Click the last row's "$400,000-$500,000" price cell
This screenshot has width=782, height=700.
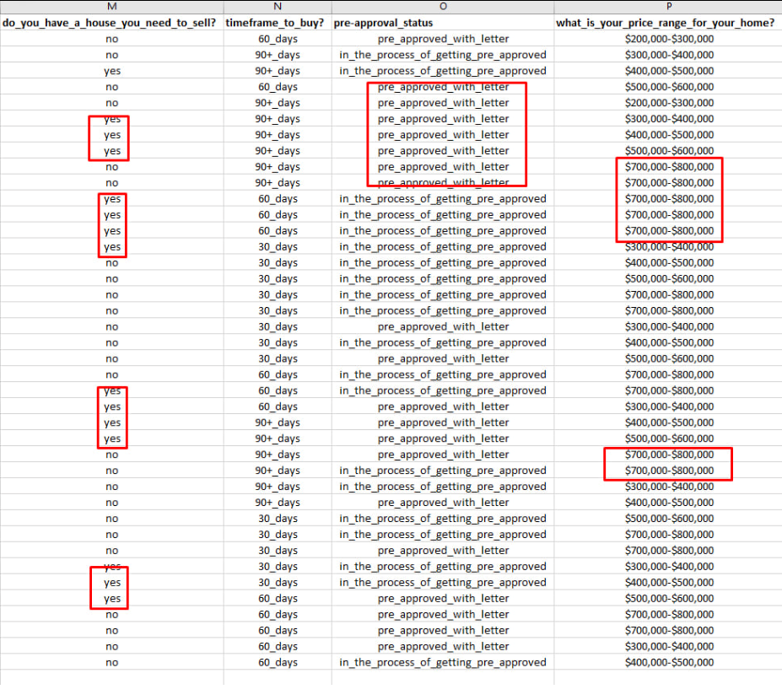click(668, 663)
